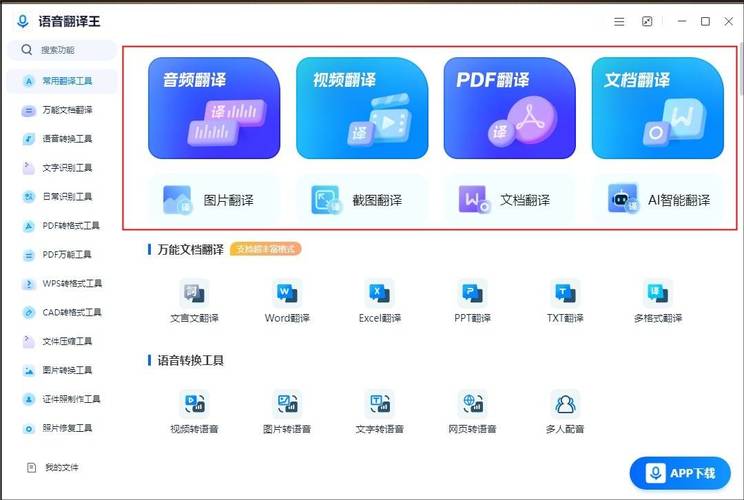Select 万能文档翻译 in the sidebar

click(x=62, y=110)
